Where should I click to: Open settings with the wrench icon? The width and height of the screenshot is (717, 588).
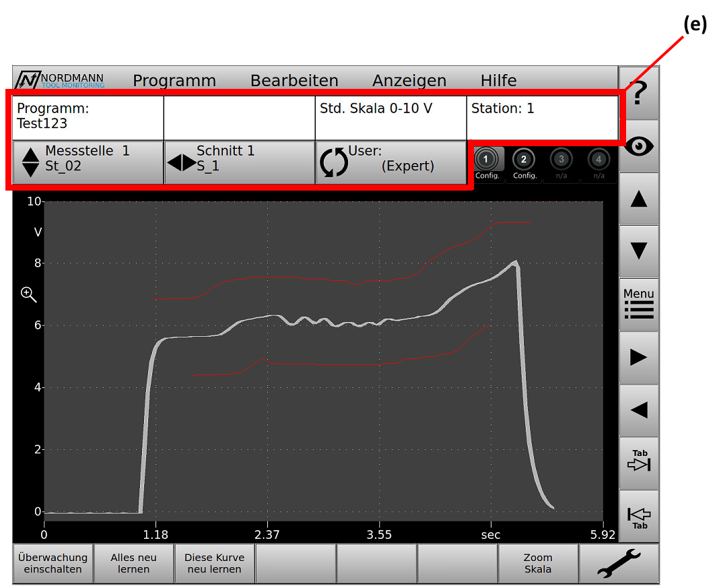[619, 564]
